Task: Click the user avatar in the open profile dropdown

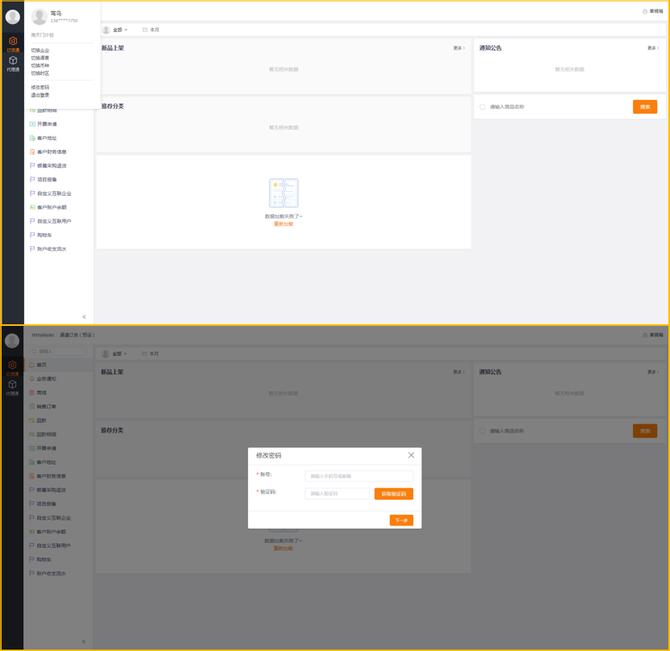Action: point(39,16)
